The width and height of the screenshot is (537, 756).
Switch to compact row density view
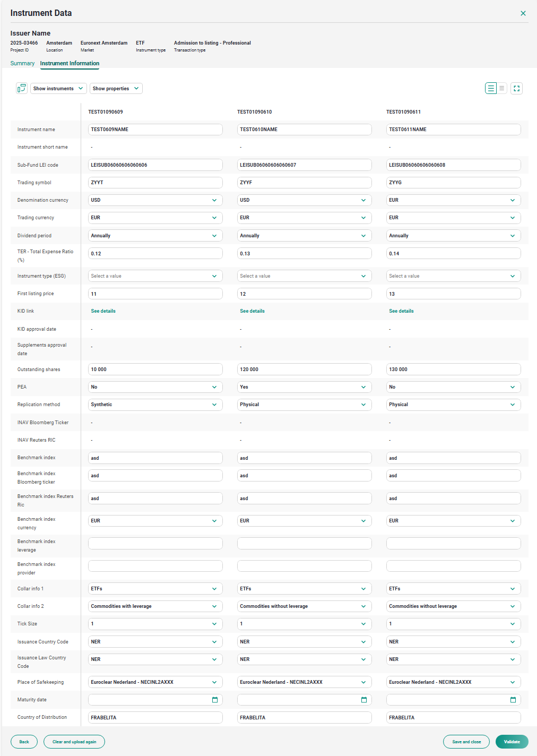click(502, 88)
